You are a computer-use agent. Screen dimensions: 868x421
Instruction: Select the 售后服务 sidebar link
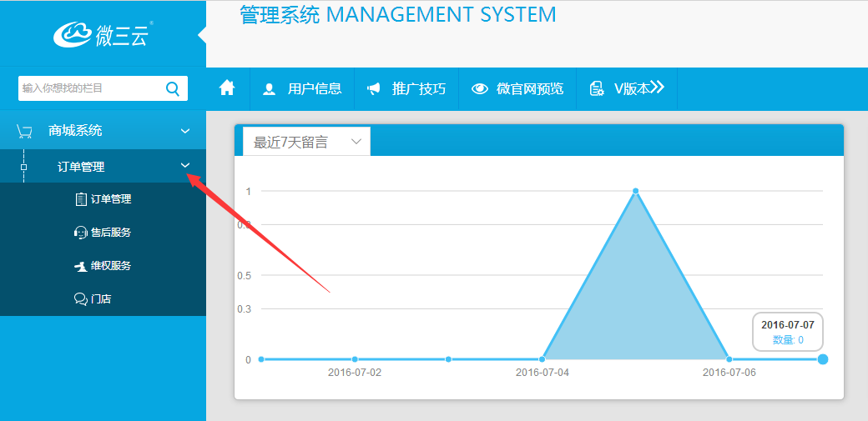tap(111, 233)
